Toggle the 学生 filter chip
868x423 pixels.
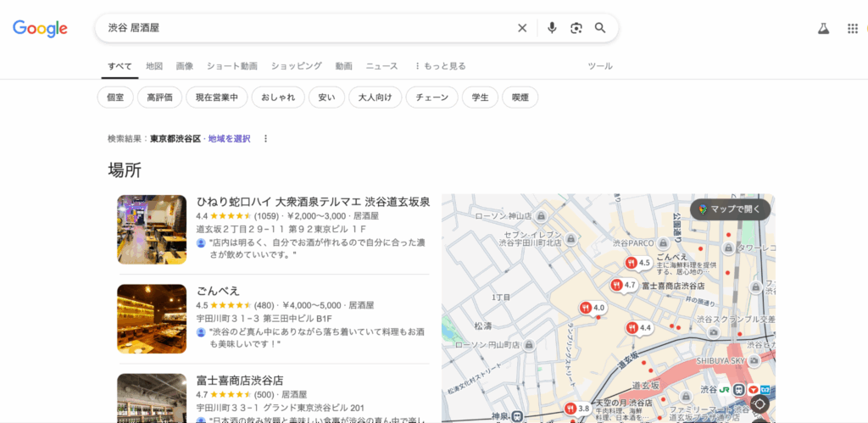(480, 97)
